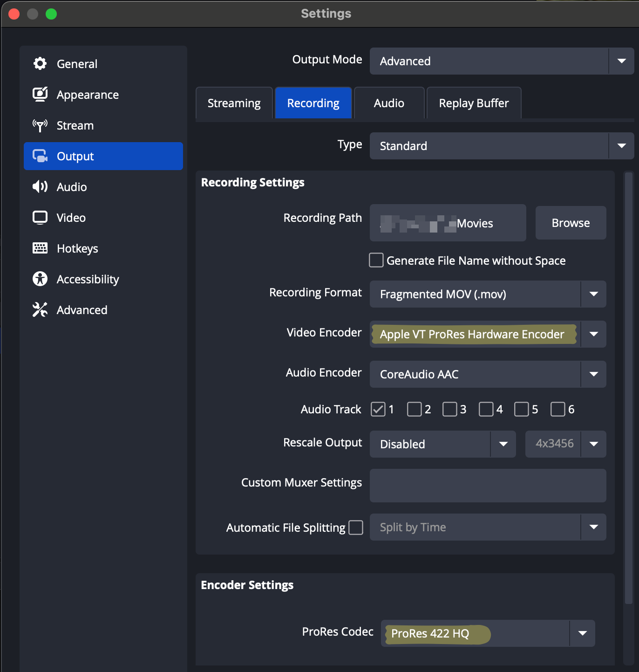This screenshot has height=672, width=639.
Task: Enable Generate File Name without Space
Action: (376, 260)
